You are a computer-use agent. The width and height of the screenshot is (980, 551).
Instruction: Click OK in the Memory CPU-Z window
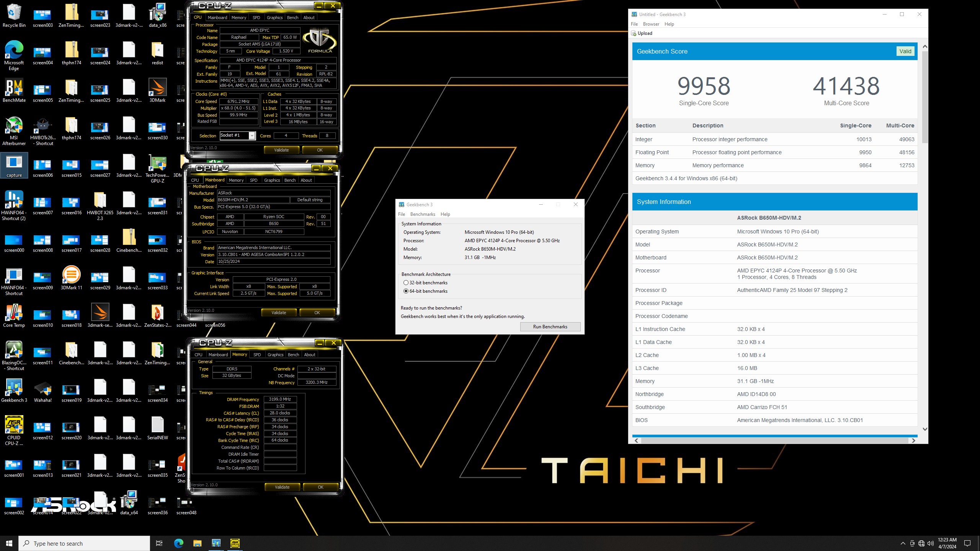click(320, 487)
